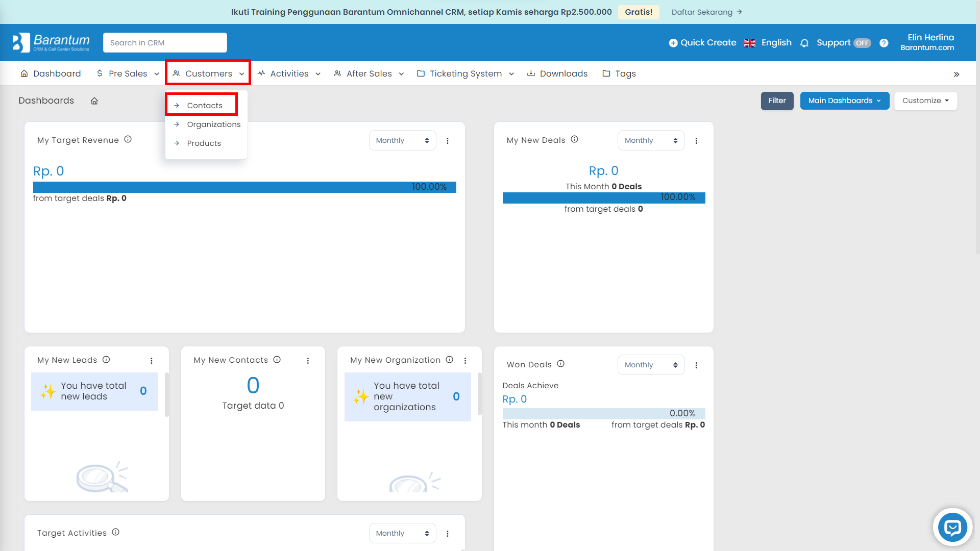Screen dimensions: 980x551
Task: Open the Customize dropdown
Action: 925,101
